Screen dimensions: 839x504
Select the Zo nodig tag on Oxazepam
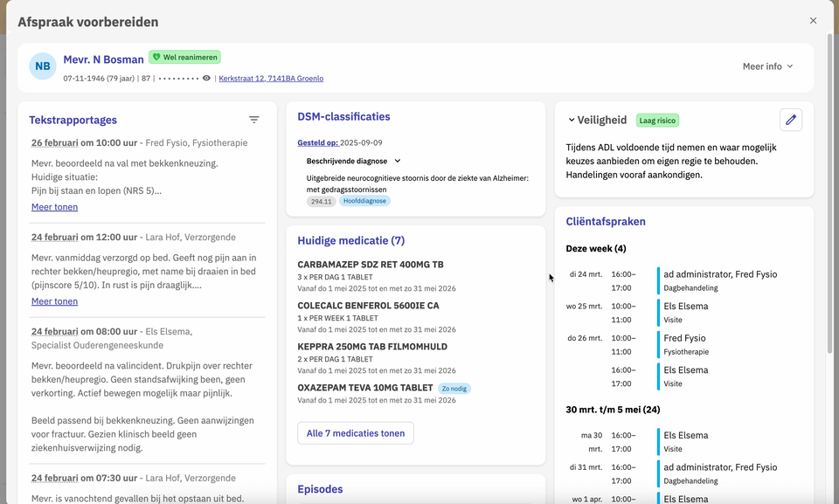point(454,389)
